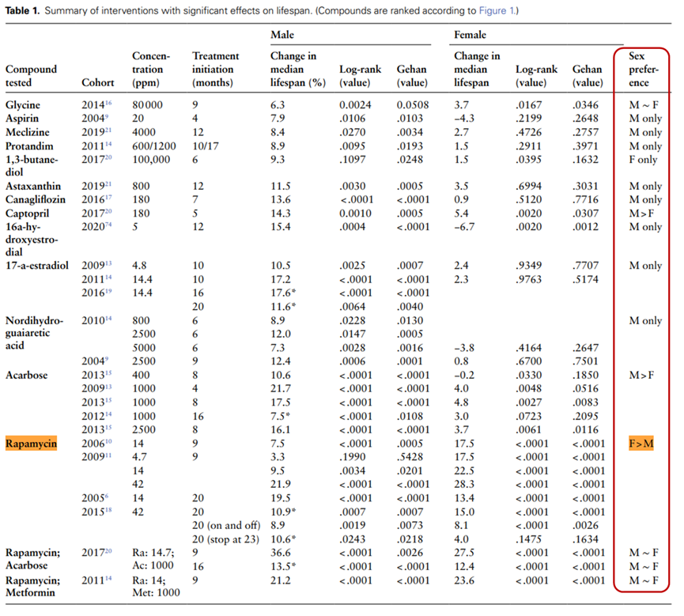Open the Rapamycin 2015 cohort citation 18
684x616 pixels.
107,510
